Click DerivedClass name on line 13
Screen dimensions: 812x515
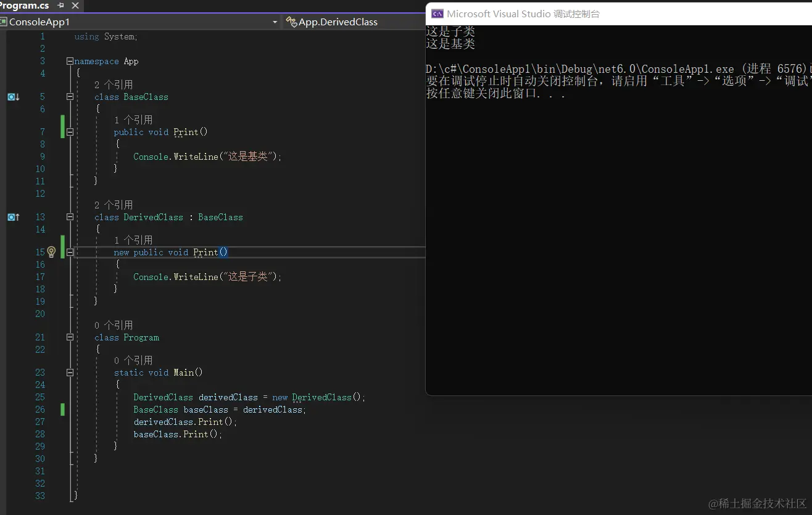point(153,217)
